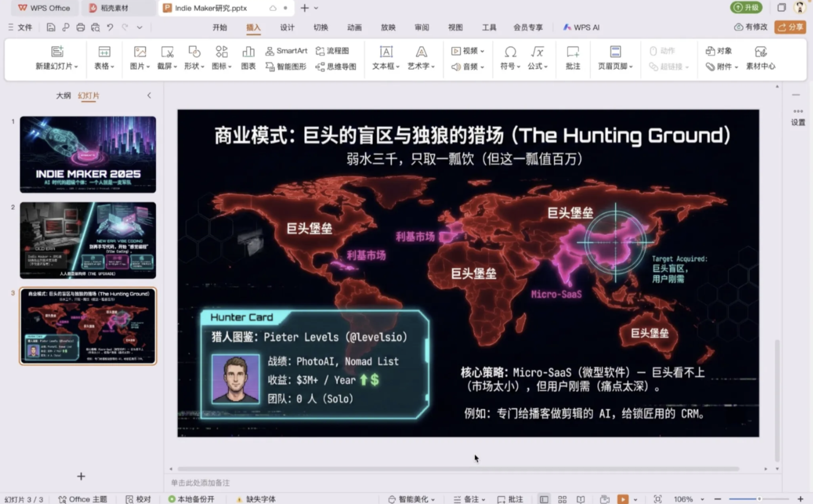Insert an Object (对象)
The width and height of the screenshot is (813, 504).
[x=719, y=51]
